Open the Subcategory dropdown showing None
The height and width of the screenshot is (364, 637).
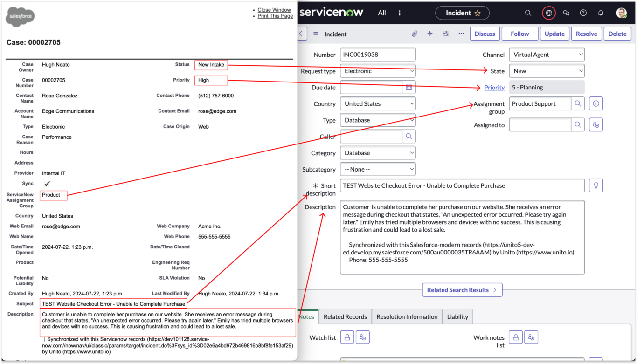(x=378, y=169)
